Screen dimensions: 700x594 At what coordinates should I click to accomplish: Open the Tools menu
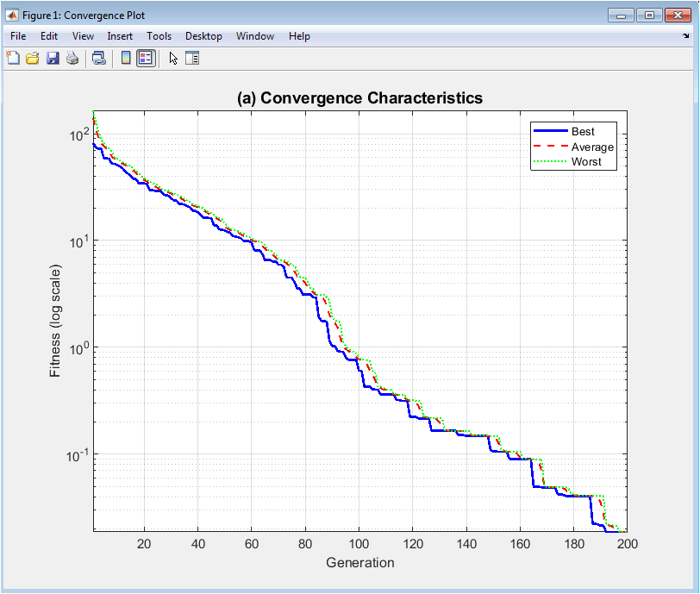point(159,36)
